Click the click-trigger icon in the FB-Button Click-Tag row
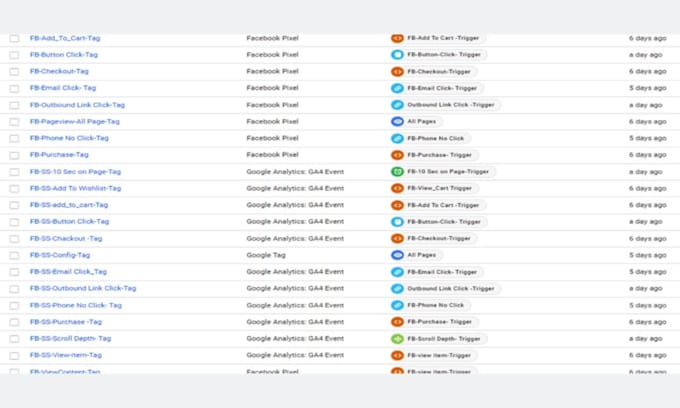Screen dimensions: 680x408 pyautogui.click(x=397, y=55)
